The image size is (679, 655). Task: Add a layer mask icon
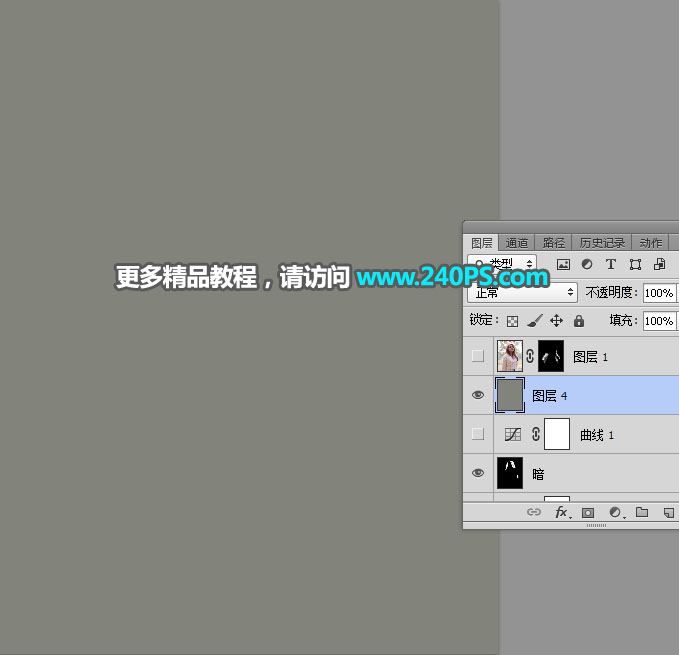click(588, 513)
